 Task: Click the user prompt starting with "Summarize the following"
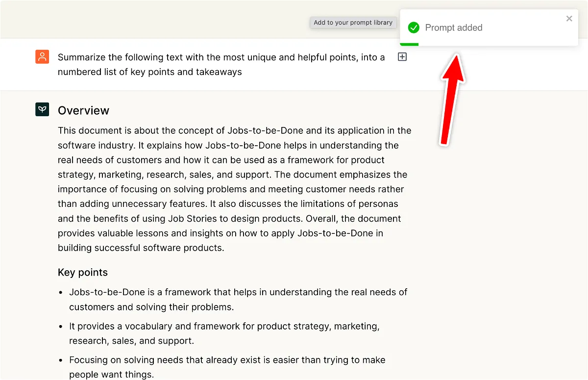[220, 65]
